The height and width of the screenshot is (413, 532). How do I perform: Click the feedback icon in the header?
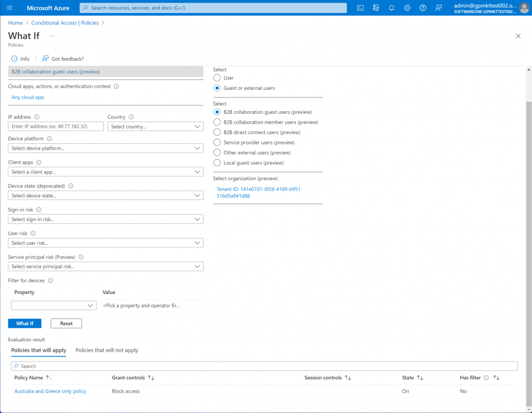[438, 8]
